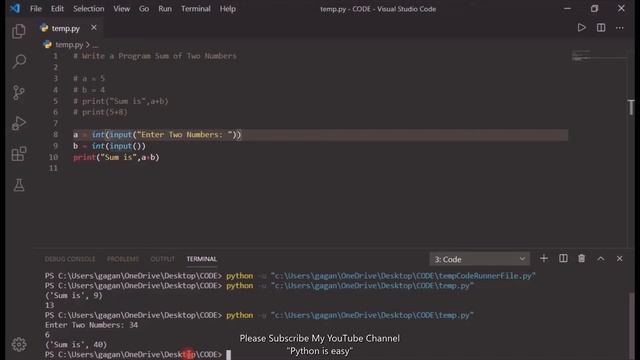Open the Selection menu
Viewport: 640px width, 360px height.
pyautogui.click(x=89, y=9)
